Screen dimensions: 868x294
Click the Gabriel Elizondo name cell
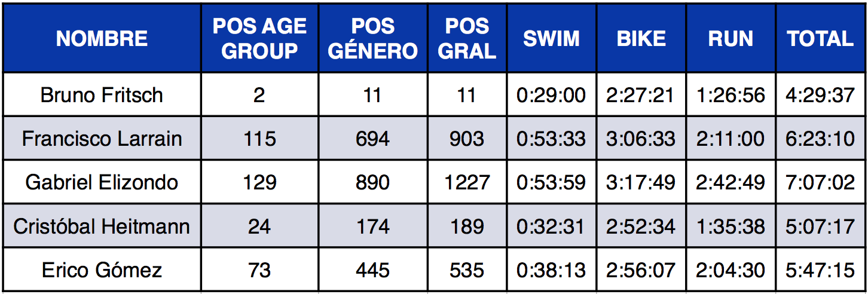[102, 182]
